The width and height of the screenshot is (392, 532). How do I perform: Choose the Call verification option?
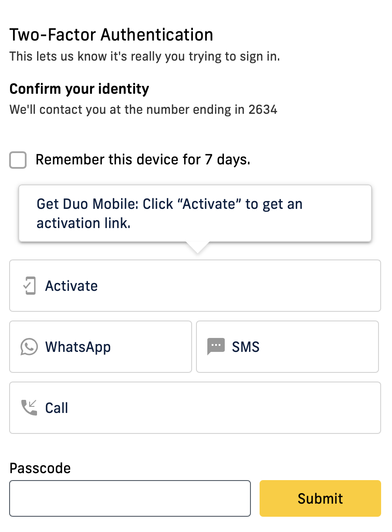click(x=195, y=408)
